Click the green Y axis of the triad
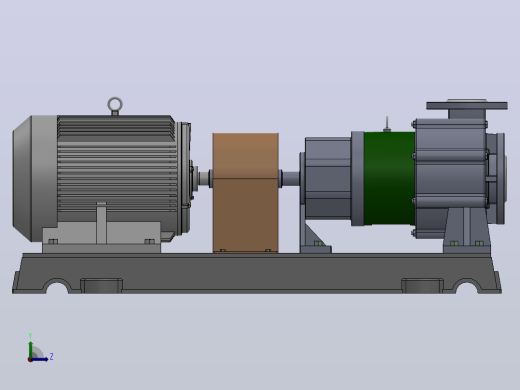This screenshot has height=390, width=520. coord(31,349)
